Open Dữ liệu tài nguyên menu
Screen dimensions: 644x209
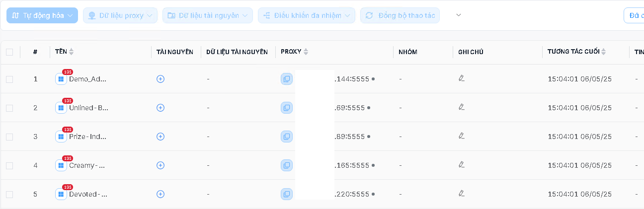click(208, 15)
